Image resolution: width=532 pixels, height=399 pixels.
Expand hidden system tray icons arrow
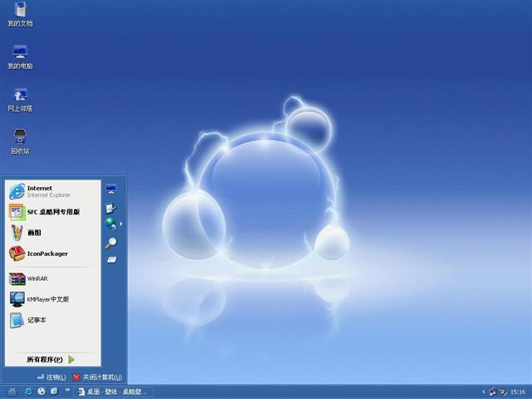click(484, 392)
